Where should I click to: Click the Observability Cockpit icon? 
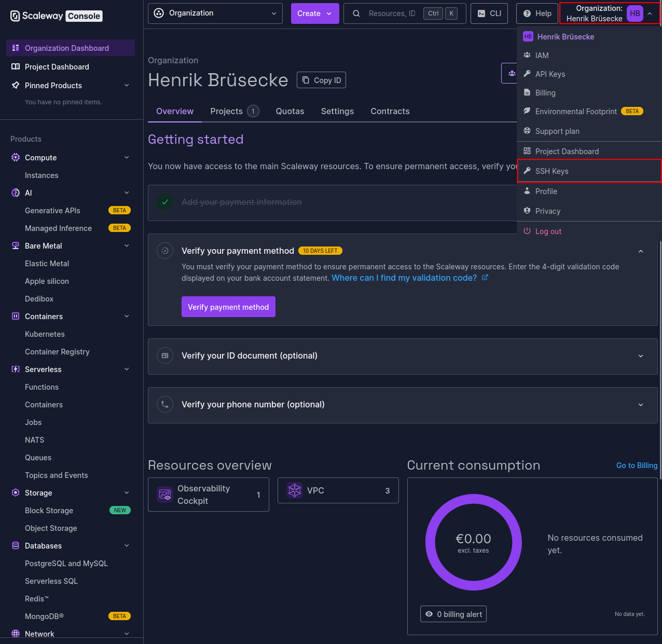coord(165,495)
